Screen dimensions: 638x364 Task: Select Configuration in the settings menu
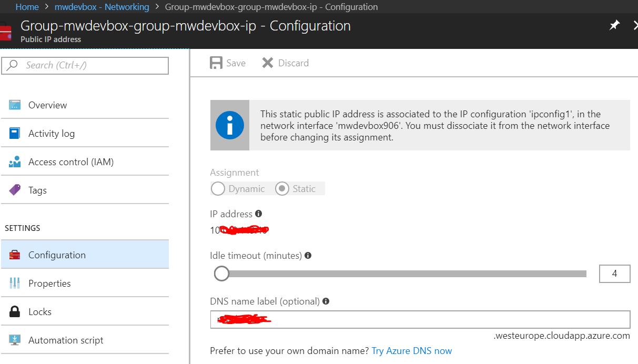[x=85, y=255]
